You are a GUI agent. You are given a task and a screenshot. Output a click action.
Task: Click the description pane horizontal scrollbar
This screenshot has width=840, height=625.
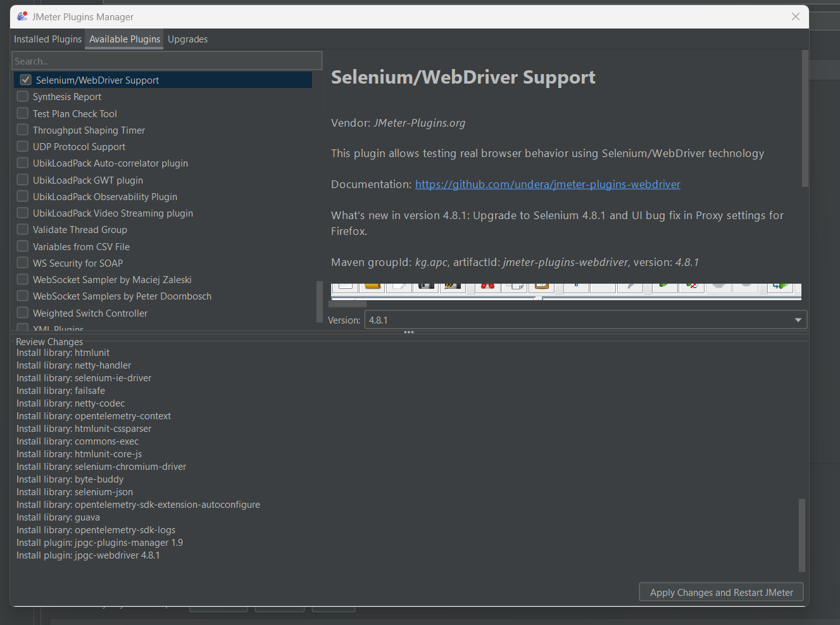[x=347, y=303]
